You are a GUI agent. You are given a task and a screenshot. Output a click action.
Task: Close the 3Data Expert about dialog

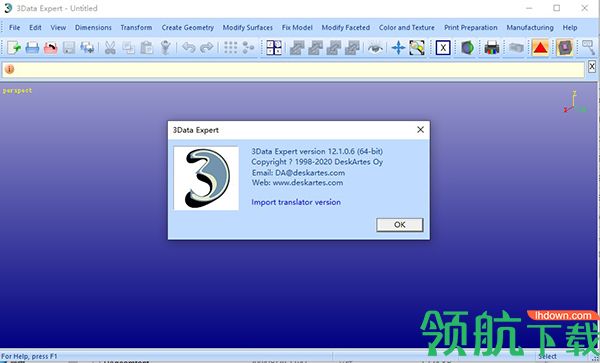tap(420, 130)
